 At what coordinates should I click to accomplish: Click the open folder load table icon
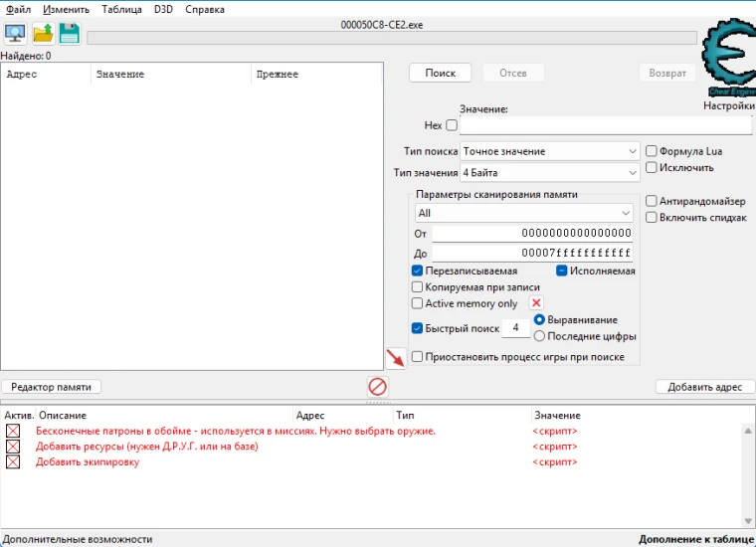click(43, 34)
